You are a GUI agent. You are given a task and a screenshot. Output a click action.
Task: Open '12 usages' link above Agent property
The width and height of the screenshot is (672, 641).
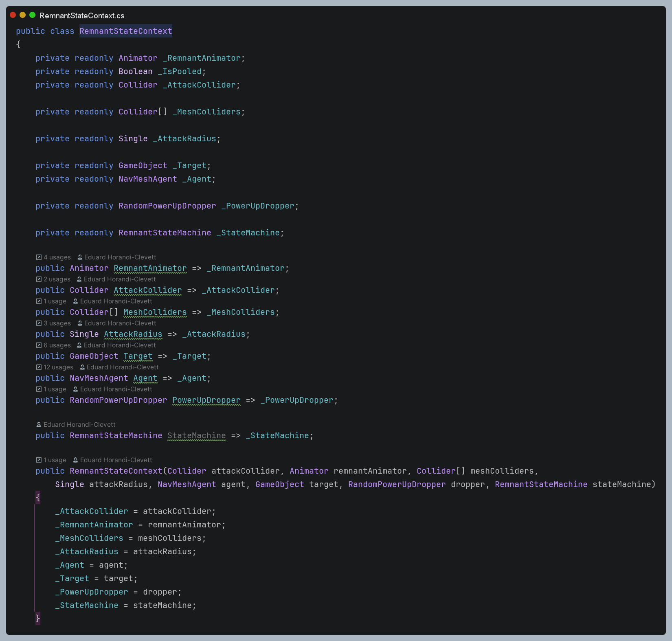click(58, 367)
